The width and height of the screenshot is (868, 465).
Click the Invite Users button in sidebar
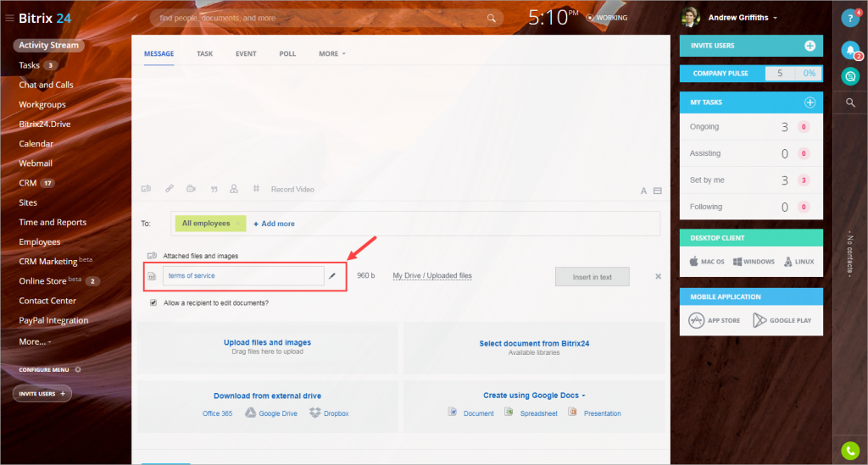coord(42,394)
